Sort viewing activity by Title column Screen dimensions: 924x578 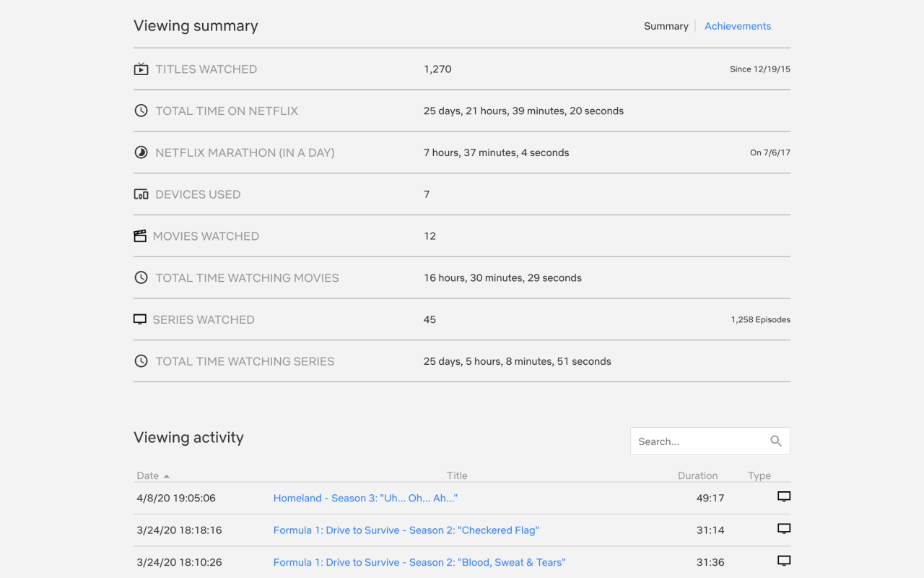pyautogui.click(x=457, y=475)
